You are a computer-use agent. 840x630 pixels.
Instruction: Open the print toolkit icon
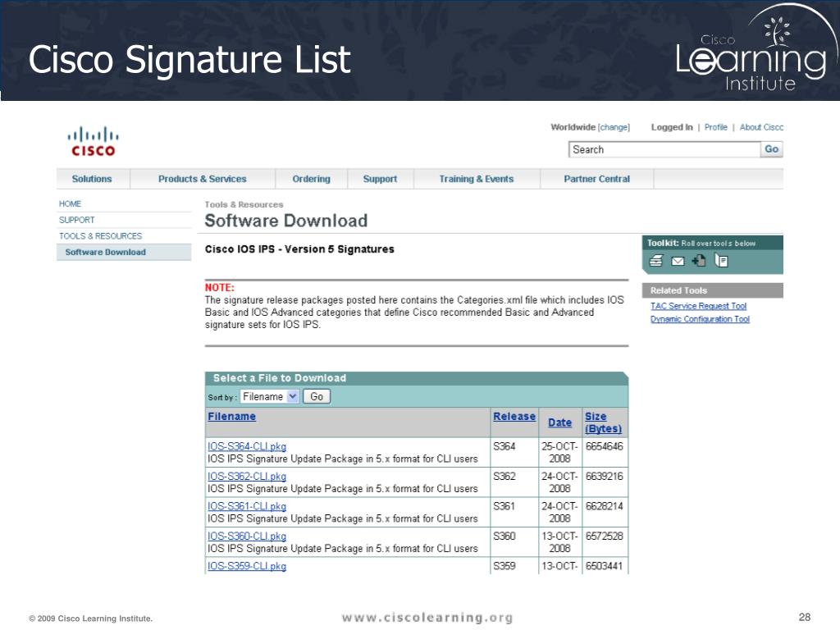[x=655, y=261]
